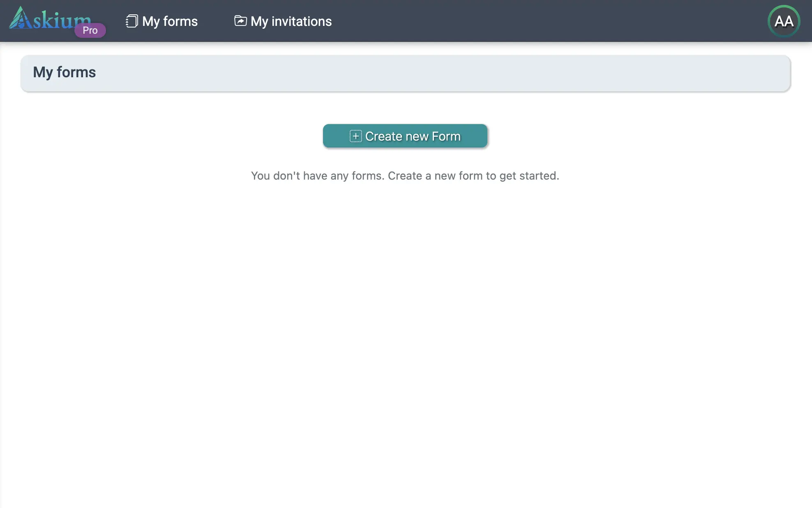Open the My forms navigation item

coord(170,21)
